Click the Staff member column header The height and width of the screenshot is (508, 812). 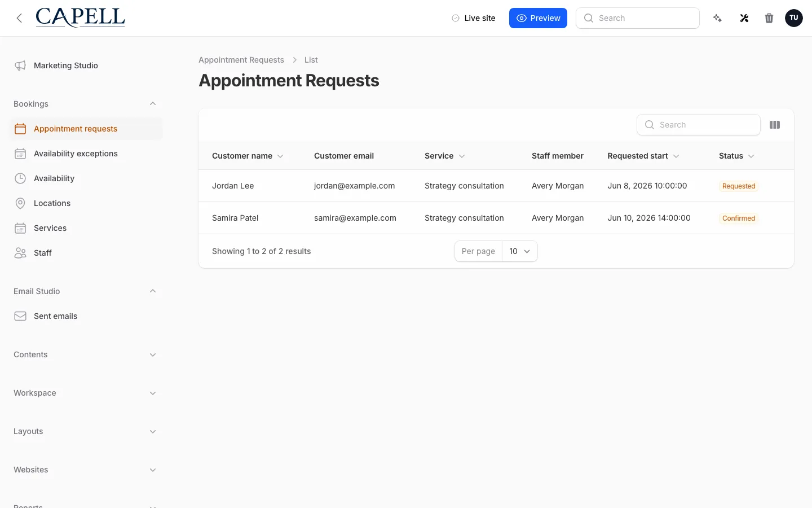tap(558, 156)
